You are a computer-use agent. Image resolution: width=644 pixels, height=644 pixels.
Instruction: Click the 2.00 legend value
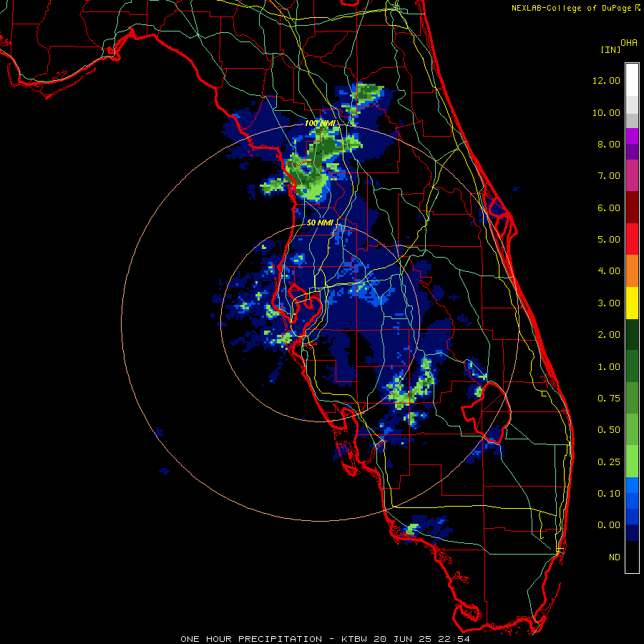[609, 335]
